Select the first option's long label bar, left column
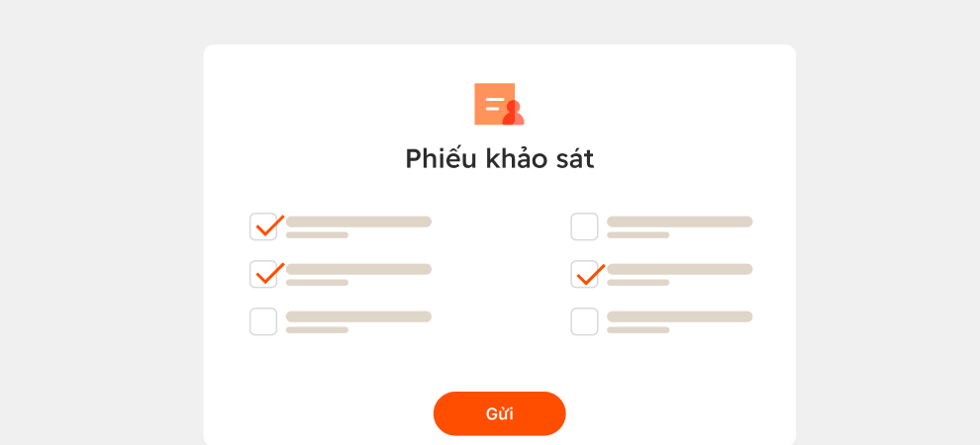Image resolution: width=980 pixels, height=445 pixels. click(358, 222)
